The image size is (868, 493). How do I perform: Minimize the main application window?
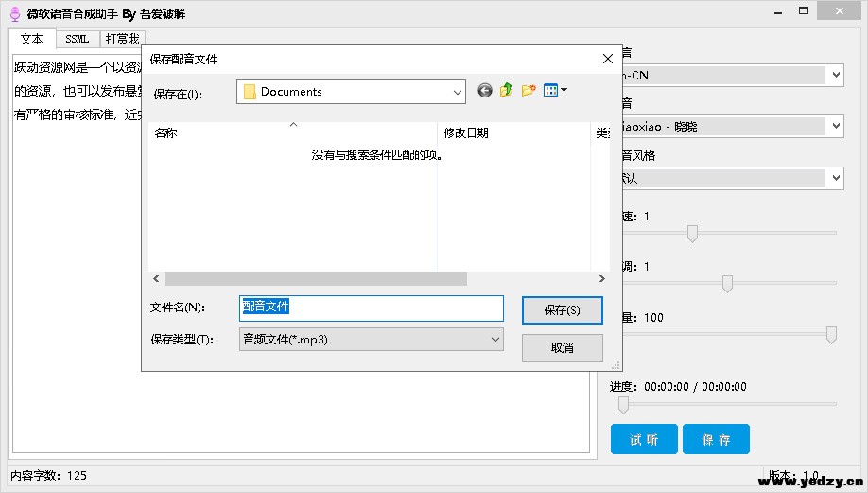pos(778,12)
